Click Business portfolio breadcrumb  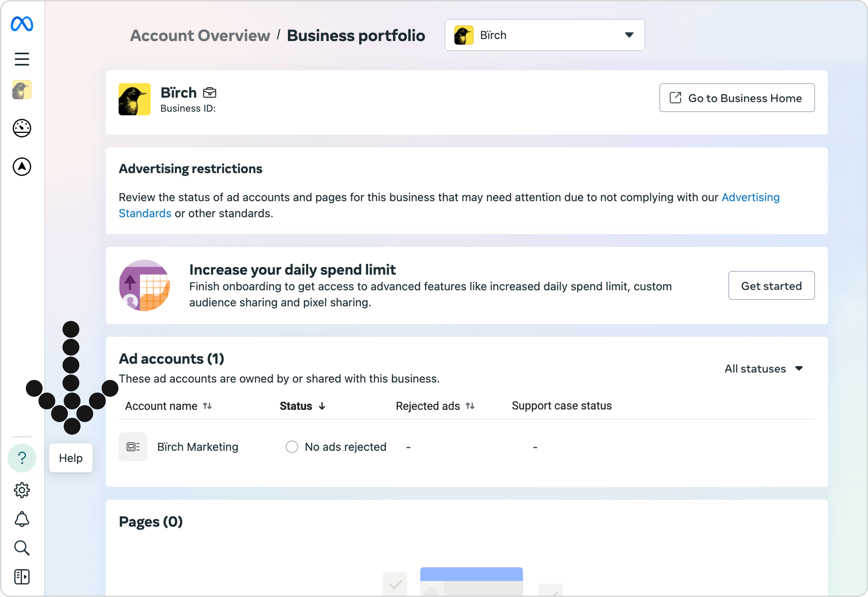tap(356, 36)
